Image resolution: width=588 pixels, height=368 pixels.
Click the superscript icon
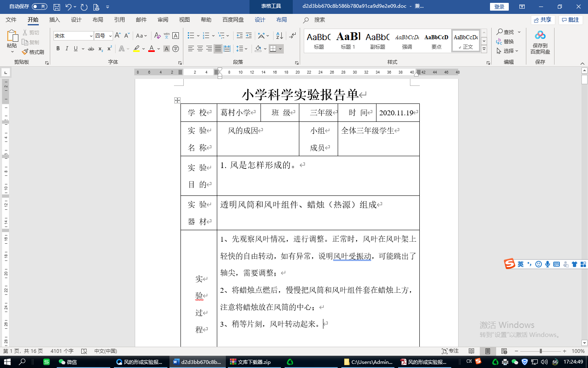pos(109,49)
